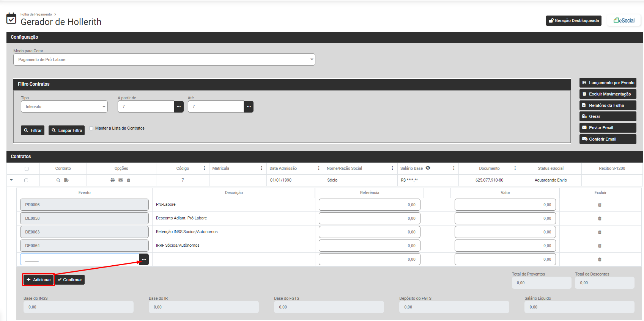Select the checkbox for contract 7

click(27, 180)
